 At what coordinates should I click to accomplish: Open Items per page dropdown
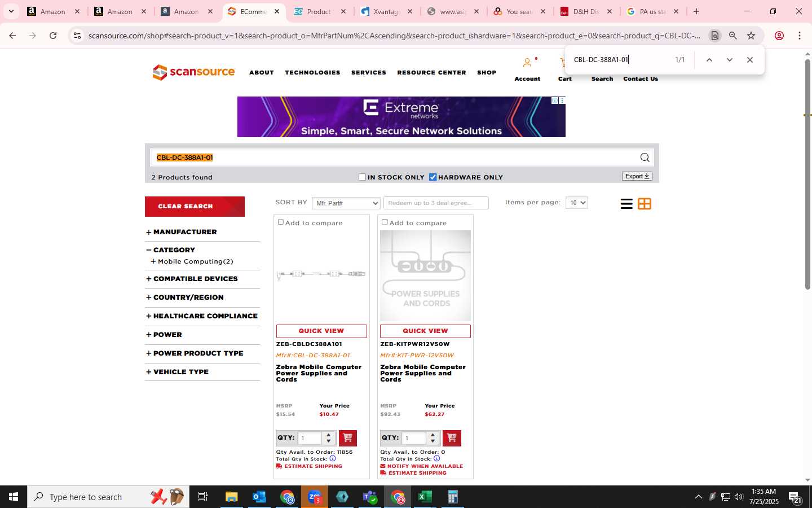[x=576, y=203]
